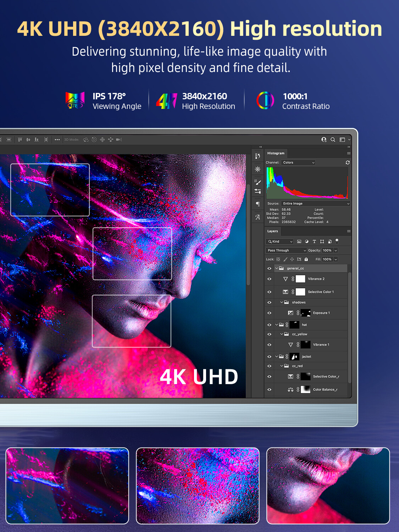Click align bottom edges icon
The height and width of the screenshot is (532, 399).
pos(37,140)
